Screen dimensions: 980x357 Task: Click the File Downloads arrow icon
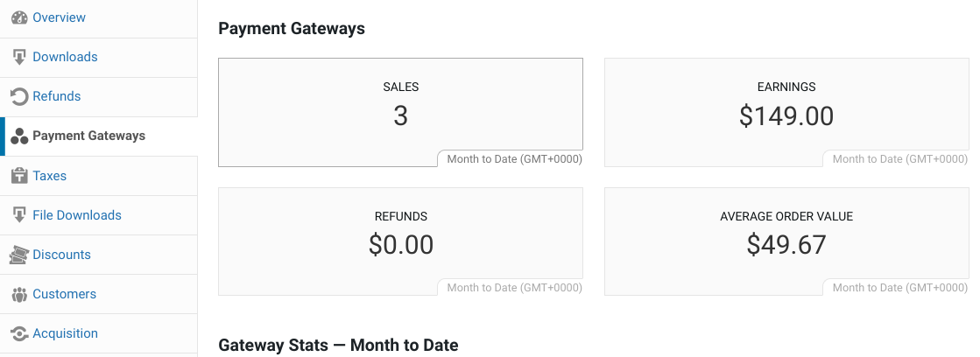tap(19, 215)
